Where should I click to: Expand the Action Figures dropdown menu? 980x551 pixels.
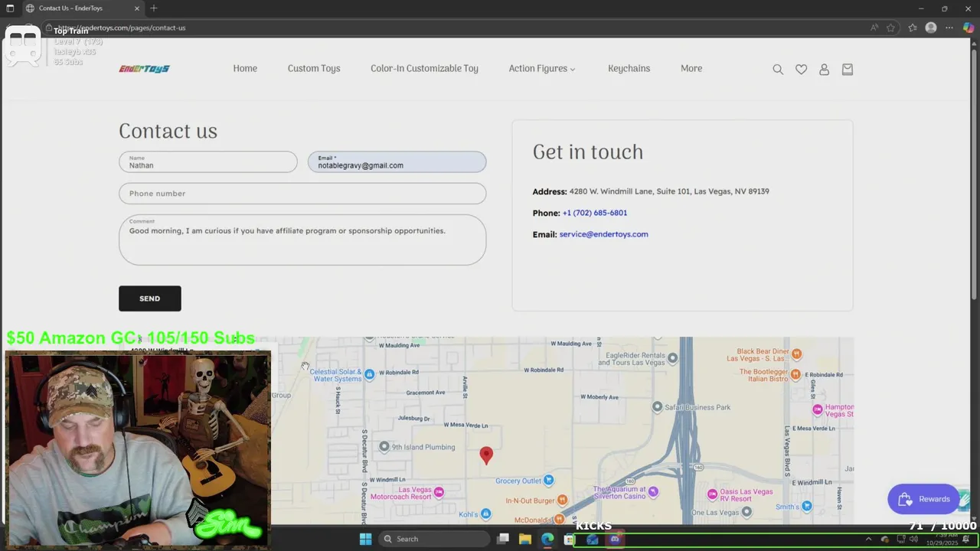[542, 69]
